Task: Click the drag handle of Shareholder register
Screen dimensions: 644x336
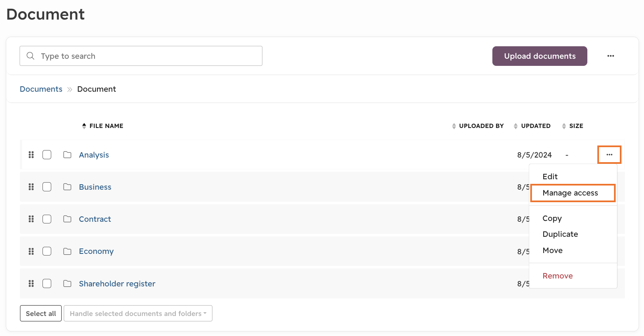Action: pos(31,283)
